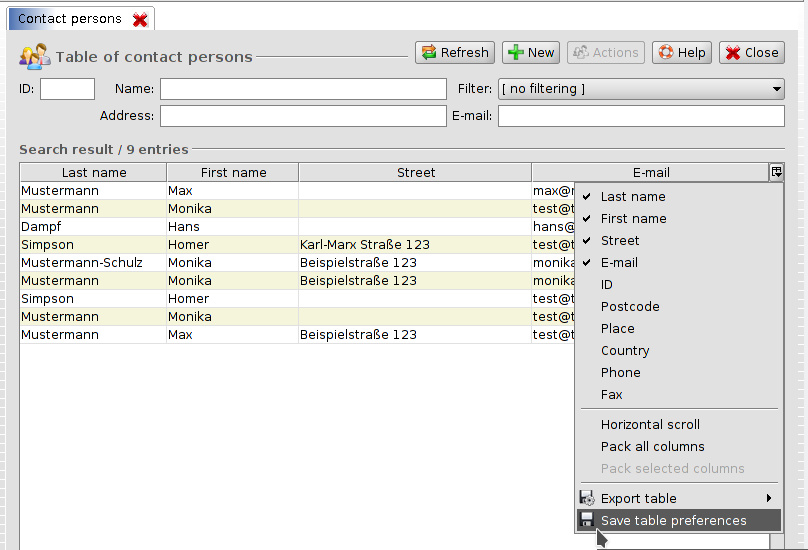Screen dimensions: 808x550
Task: Click the Export table disk icon
Action: pos(587,498)
